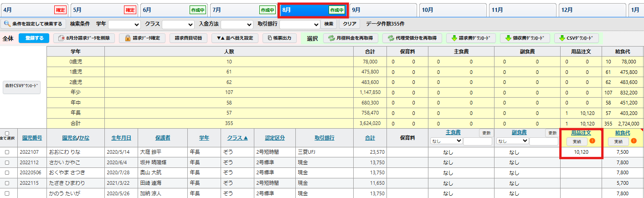The height and width of the screenshot is (198, 644).
Task: Open the クラス search dropdown
Action: [x=178, y=24]
